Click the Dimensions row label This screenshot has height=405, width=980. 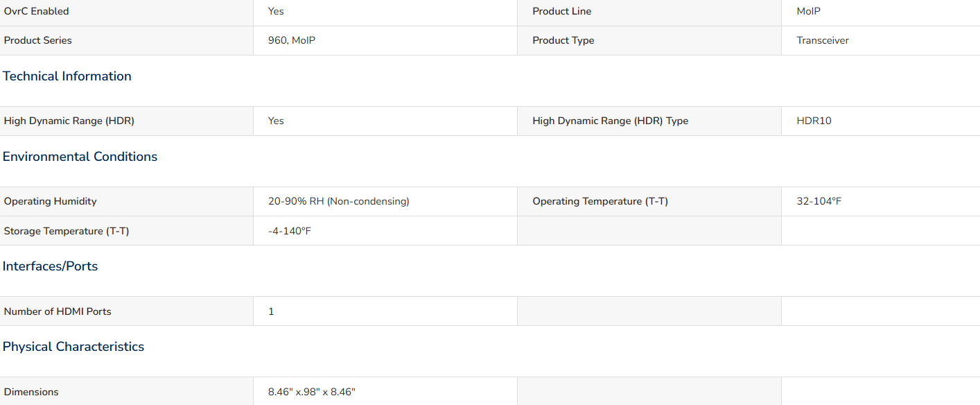pyautogui.click(x=31, y=392)
